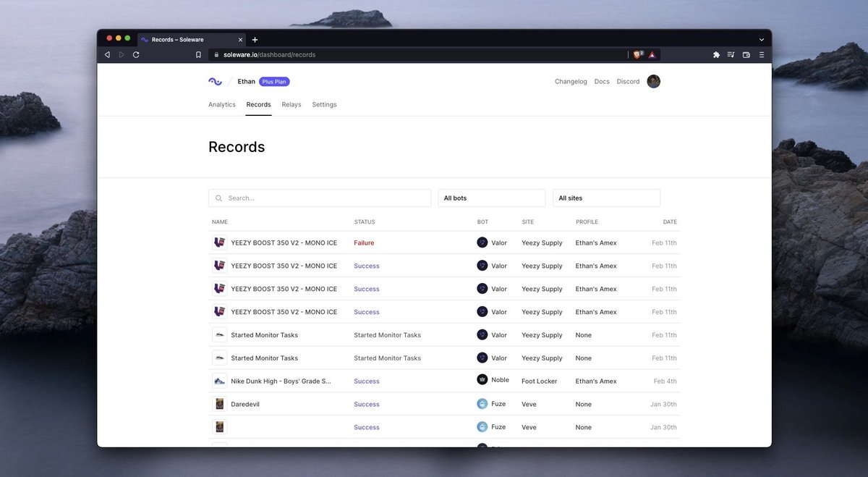Click the Nike Dunk High record name
868x477 pixels.
tap(281, 381)
